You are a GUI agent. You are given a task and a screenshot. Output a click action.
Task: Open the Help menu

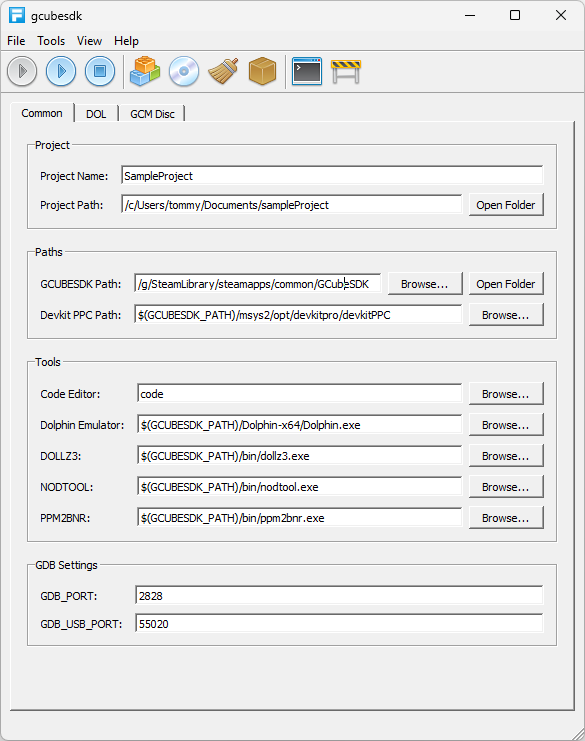(x=126, y=41)
